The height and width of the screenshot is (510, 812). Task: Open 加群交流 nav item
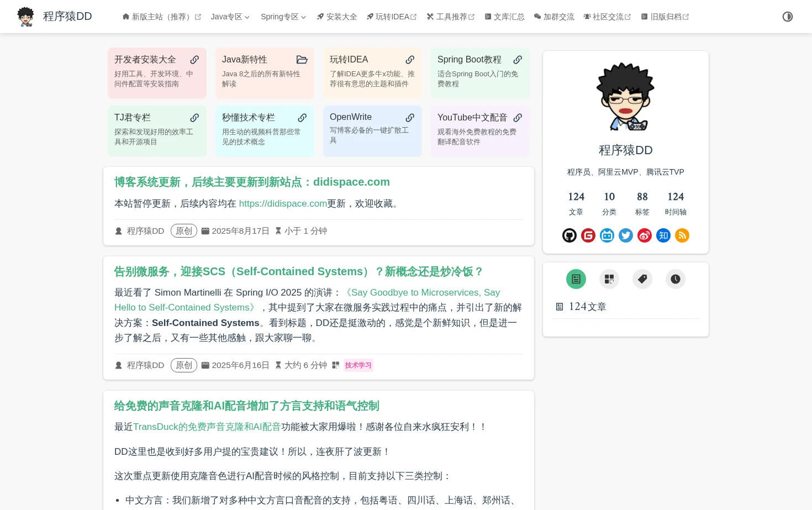pyautogui.click(x=554, y=17)
